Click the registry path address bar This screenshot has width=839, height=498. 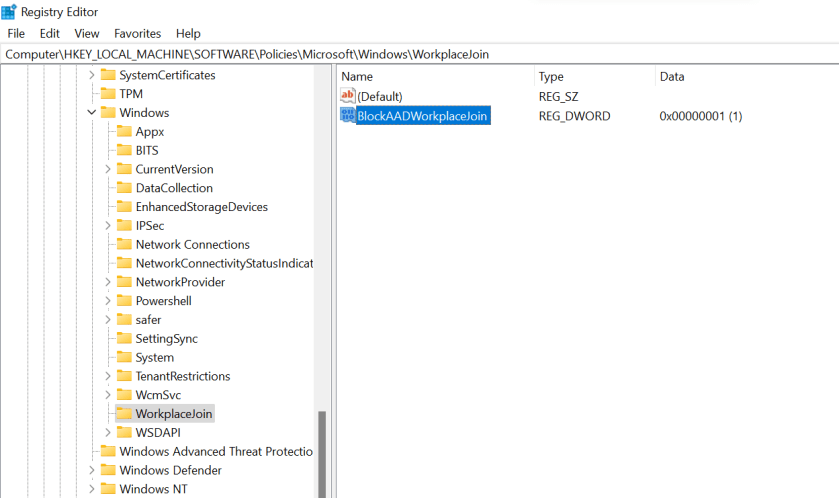point(400,54)
